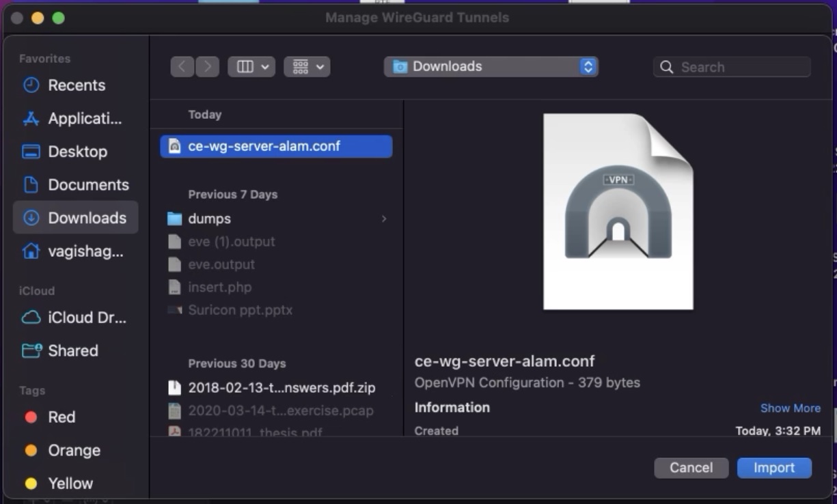
Task: Close the dialog with the red button
Action: pos(17,18)
